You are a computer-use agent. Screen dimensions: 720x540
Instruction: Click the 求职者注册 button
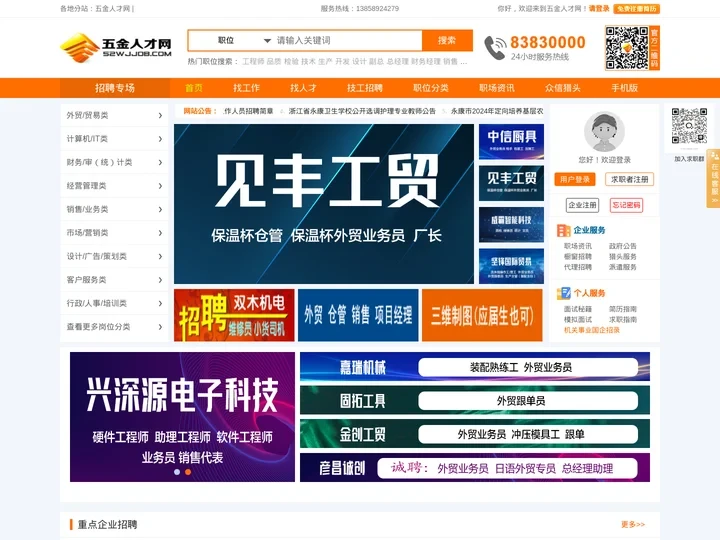pyautogui.click(x=630, y=180)
